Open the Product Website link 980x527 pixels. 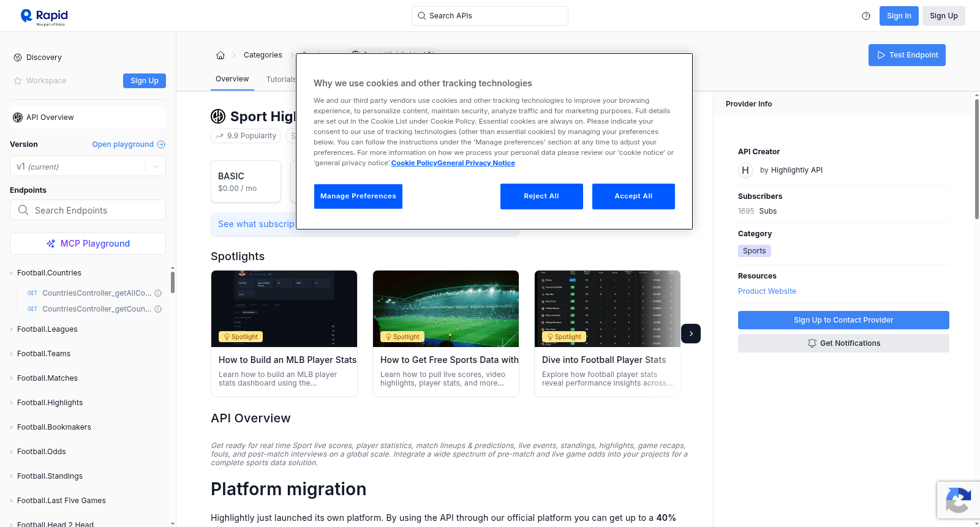point(767,291)
